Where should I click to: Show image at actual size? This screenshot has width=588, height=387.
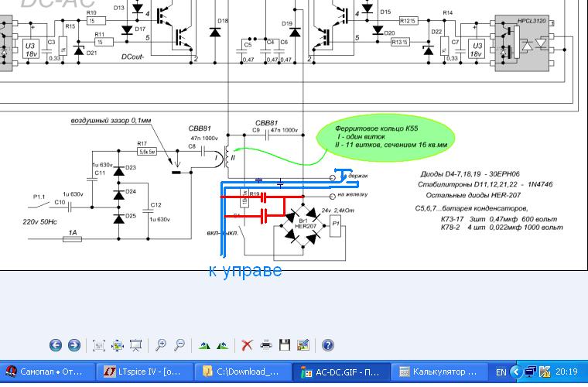tap(118, 345)
